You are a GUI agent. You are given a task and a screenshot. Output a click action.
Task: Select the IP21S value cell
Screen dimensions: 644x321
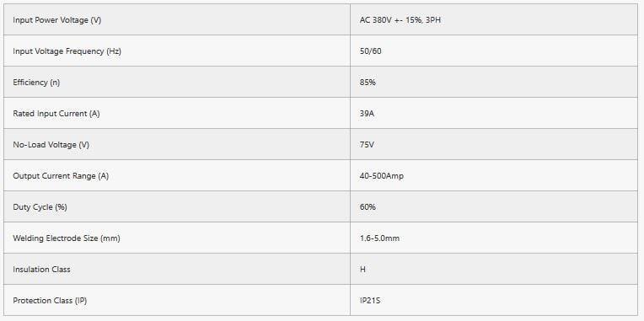click(x=494, y=301)
